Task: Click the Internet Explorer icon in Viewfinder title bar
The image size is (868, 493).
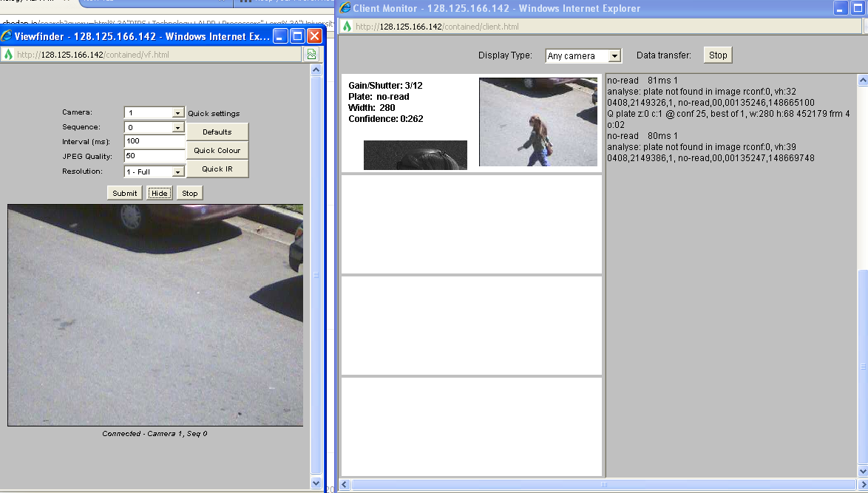Action: pyautogui.click(x=7, y=36)
